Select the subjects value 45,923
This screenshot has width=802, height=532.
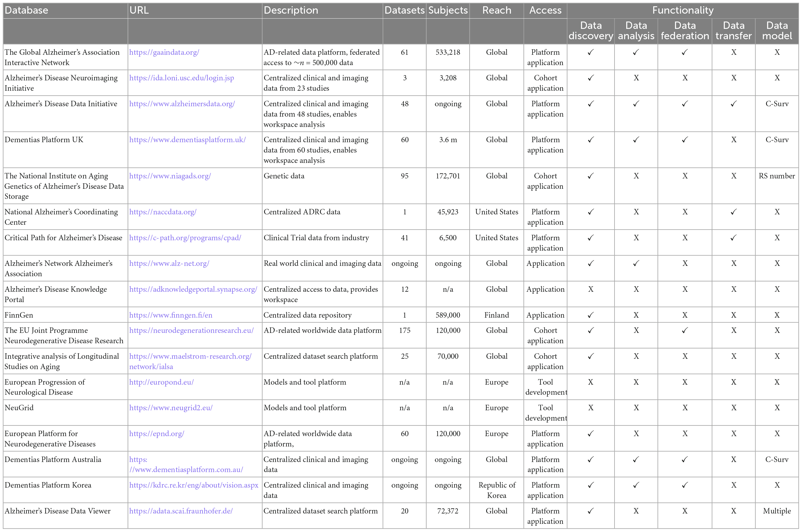tap(448, 212)
